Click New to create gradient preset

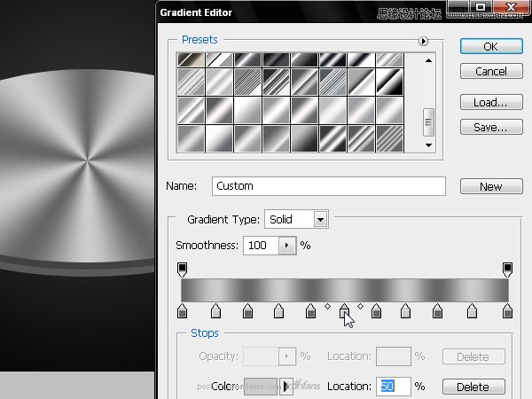pos(490,186)
